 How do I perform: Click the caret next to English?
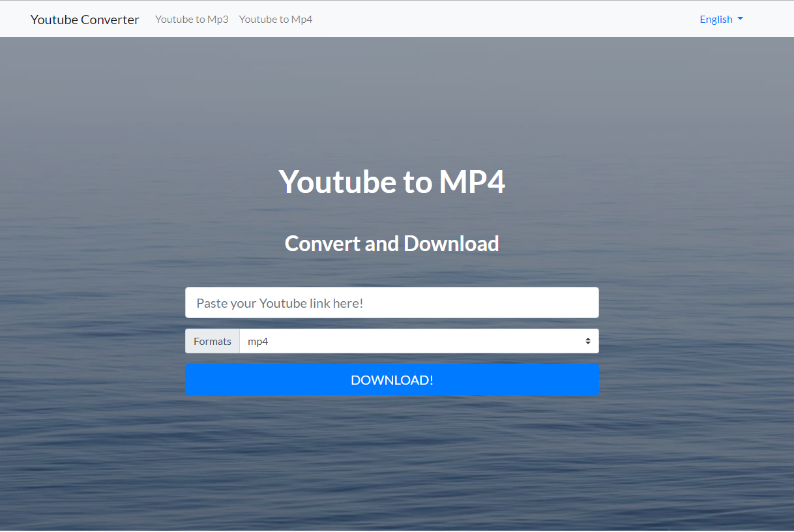click(x=740, y=20)
